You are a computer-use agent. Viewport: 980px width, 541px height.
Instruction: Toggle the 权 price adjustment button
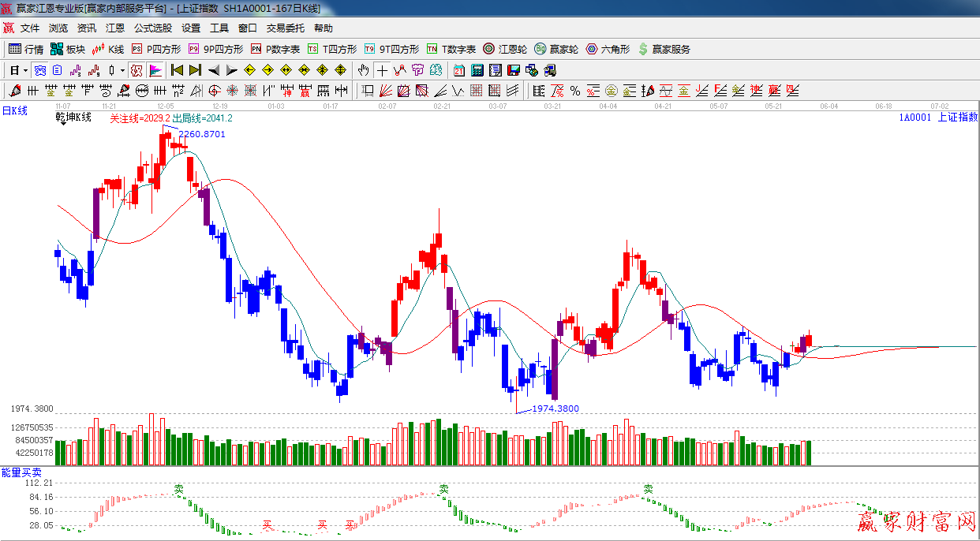tap(137, 70)
